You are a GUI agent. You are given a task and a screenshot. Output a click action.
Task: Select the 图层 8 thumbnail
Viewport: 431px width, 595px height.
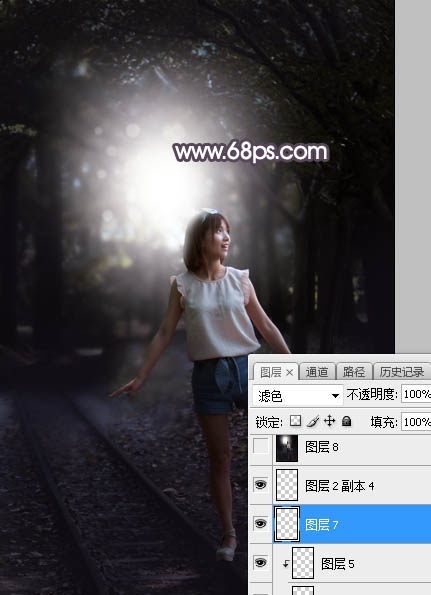(287, 448)
